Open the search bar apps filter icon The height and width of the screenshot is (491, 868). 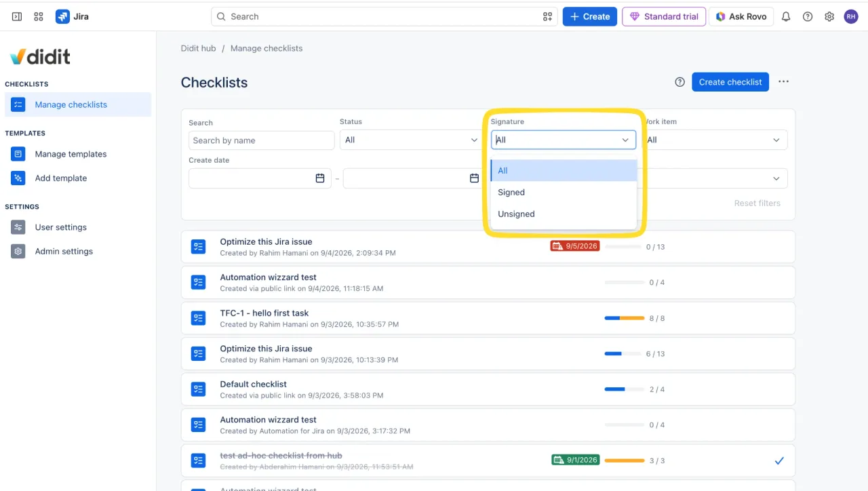pos(547,16)
